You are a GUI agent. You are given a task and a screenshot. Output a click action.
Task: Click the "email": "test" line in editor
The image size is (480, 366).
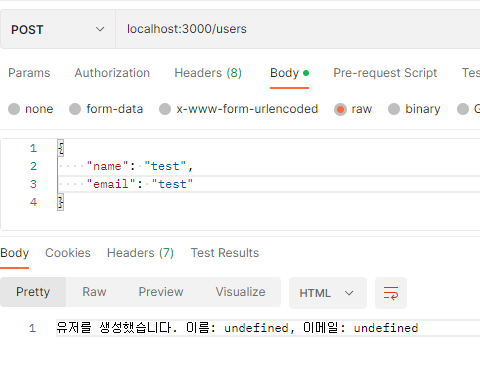[x=140, y=184]
